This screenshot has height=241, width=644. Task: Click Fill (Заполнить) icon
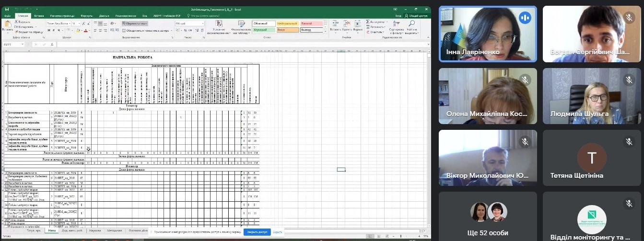coord(368,27)
